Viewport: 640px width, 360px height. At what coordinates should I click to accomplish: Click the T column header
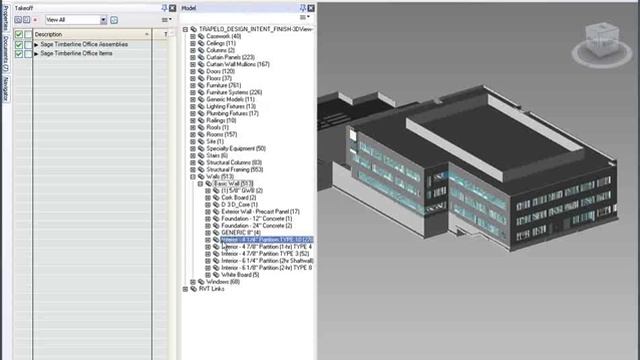(x=166, y=34)
